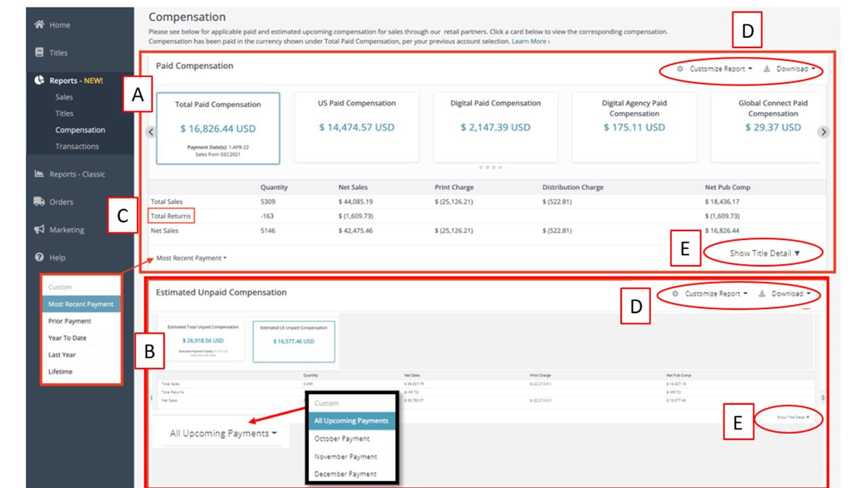The image size is (868, 488).
Task: Expand Show Title Detail in Unpaid Compensation
Action: click(x=793, y=418)
